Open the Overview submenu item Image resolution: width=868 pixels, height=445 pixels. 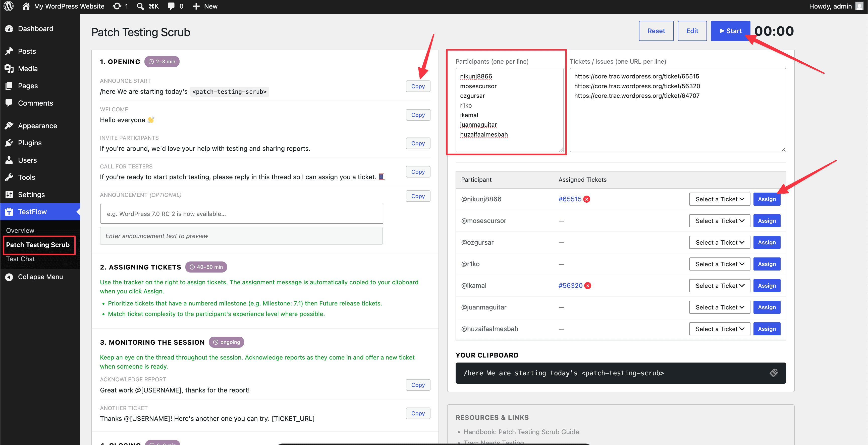(20, 231)
